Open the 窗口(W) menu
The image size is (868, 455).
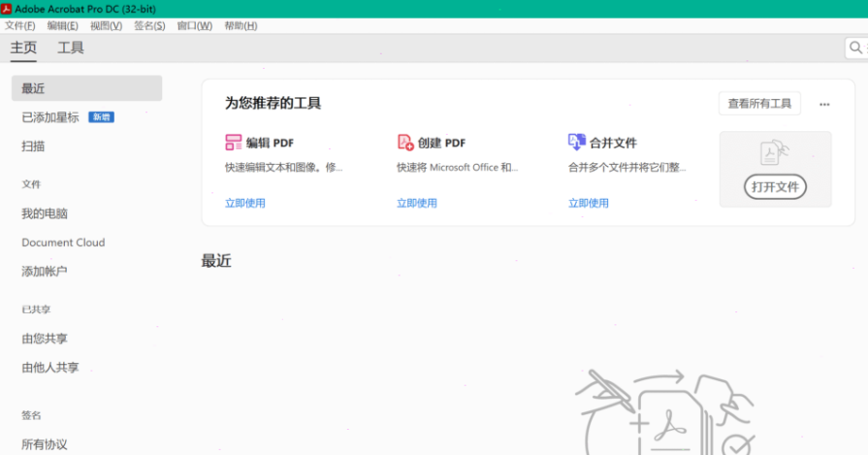pyautogui.click(x=194, y=26)
